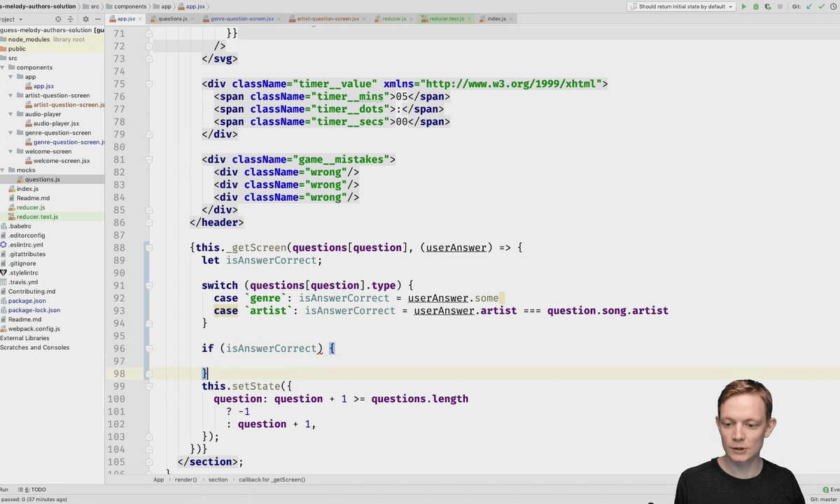Switch to the questions.js tab
Image resolution: width=840 pixels, height=504 pixels.
pyautogui.click(x=172, y=19)
